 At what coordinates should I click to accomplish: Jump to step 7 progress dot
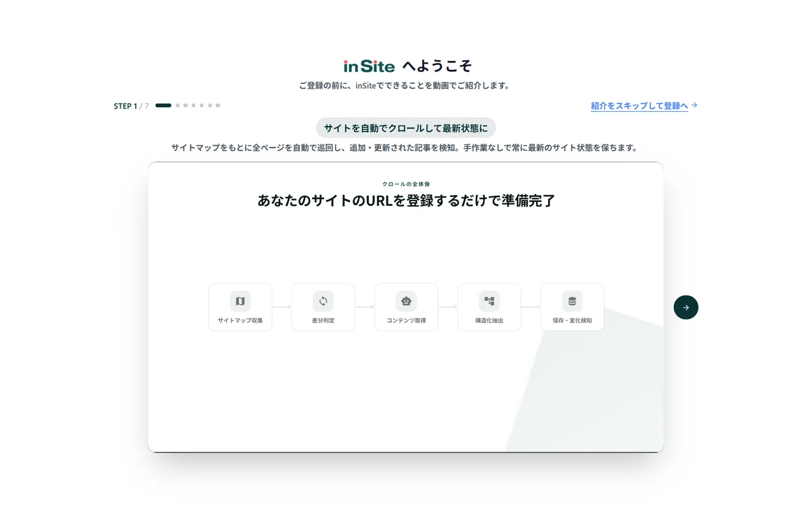[x=218, y=106]
